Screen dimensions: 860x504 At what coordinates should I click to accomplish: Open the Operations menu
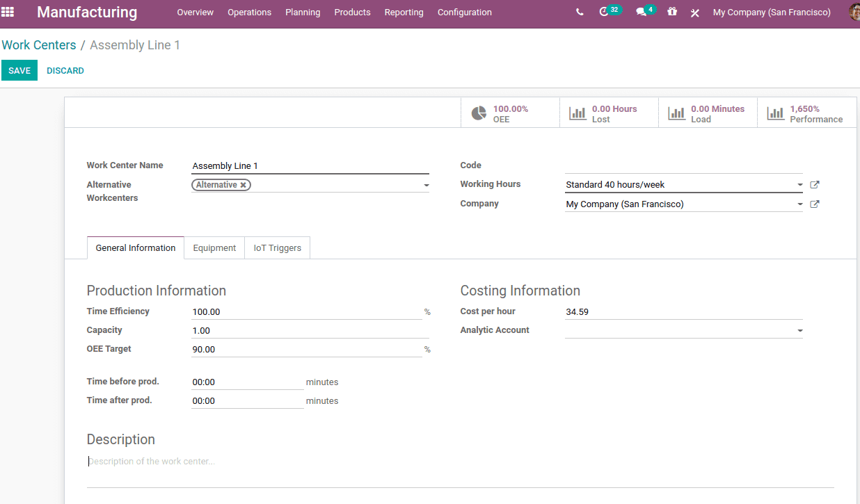click(250, 13)
